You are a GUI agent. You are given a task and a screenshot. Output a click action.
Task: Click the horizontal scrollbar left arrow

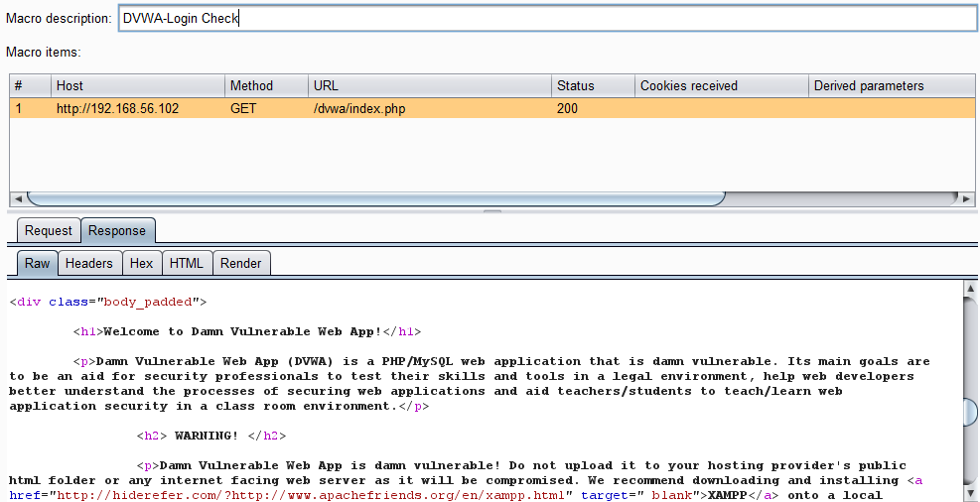point(18,199)
